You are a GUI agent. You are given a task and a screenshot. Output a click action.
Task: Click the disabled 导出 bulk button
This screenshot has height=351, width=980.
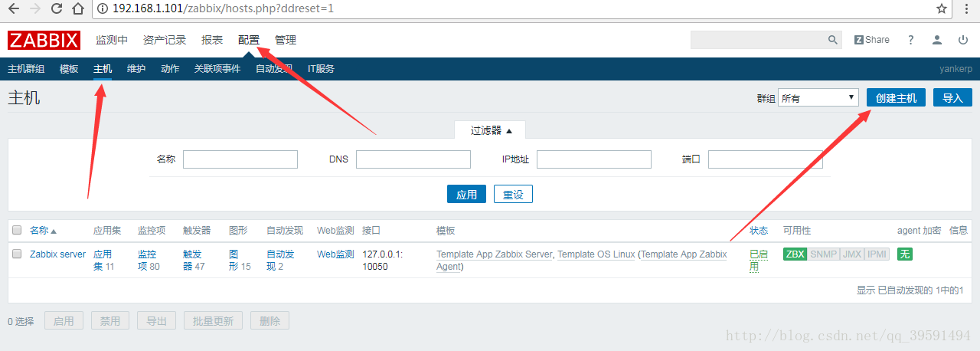[157, 320]
